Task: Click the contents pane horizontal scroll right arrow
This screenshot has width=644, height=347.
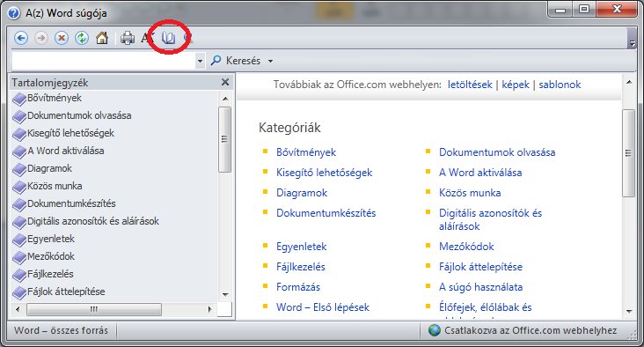Action: pos(210,309)
